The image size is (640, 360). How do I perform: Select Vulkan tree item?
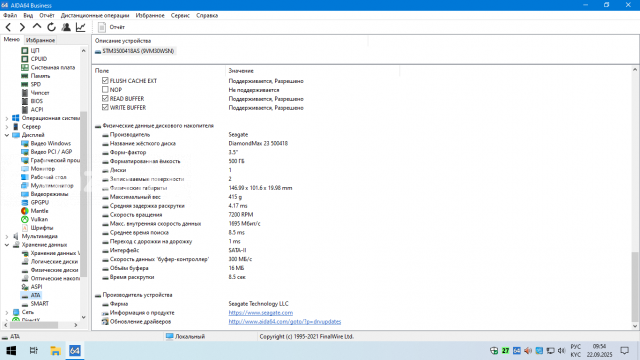pos(39,219)
